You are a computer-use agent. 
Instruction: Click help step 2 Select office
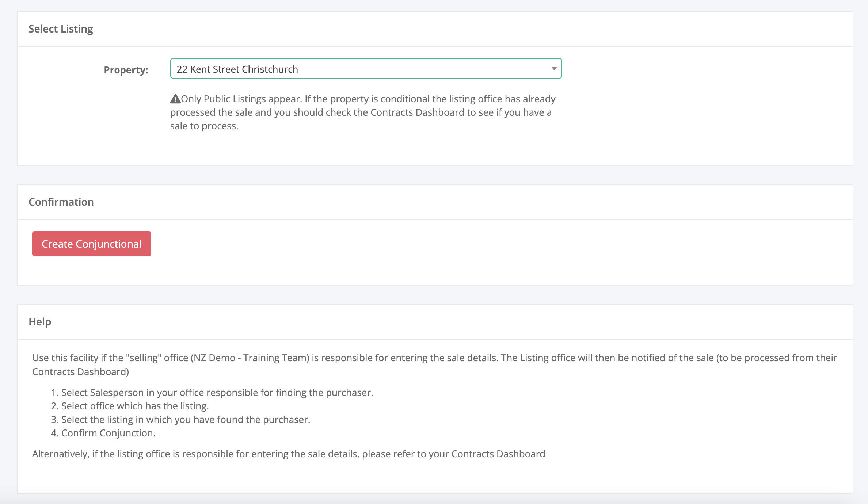tap(135, 406)
